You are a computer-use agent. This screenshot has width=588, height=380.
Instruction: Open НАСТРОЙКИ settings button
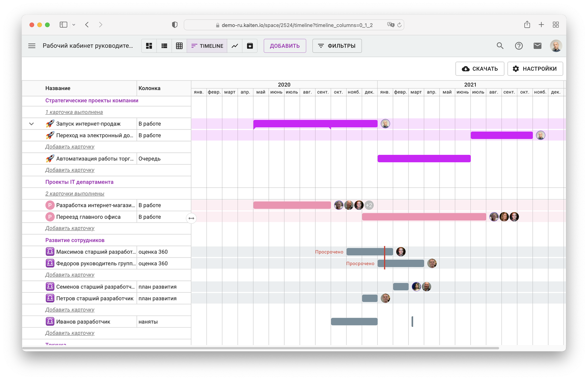coord(535,69)
